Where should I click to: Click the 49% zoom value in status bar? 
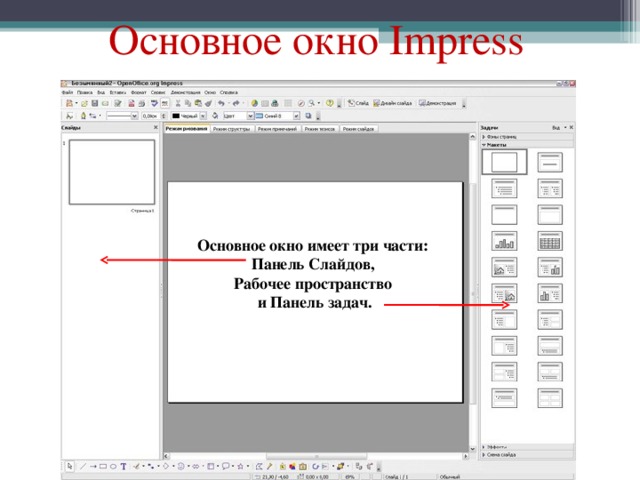click(x=350, y=477)
